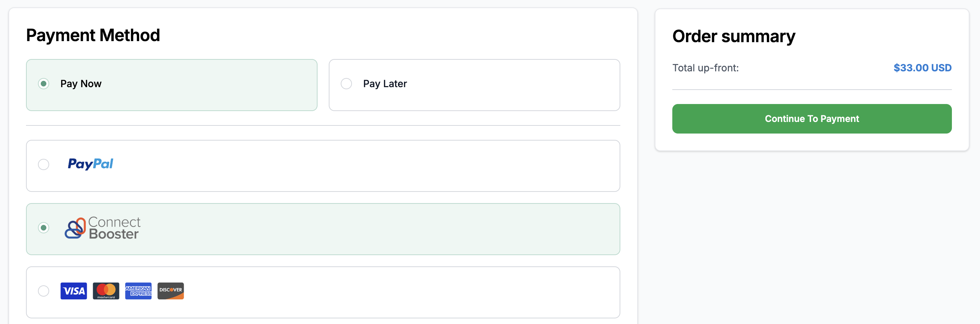Select the Pay Later radio button
The width and height of the screenshot is (980, 324).
coord(346,83)
